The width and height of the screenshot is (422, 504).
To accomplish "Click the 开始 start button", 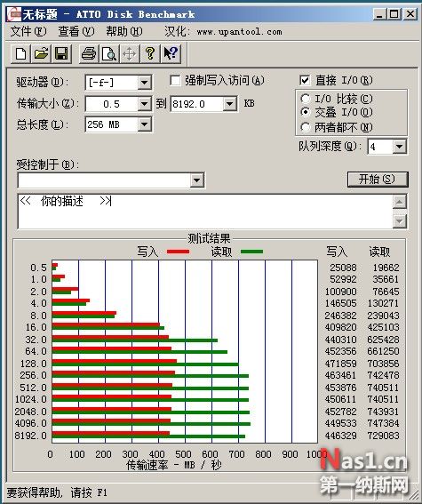I will pyautogui.click(x=378, y=179).
